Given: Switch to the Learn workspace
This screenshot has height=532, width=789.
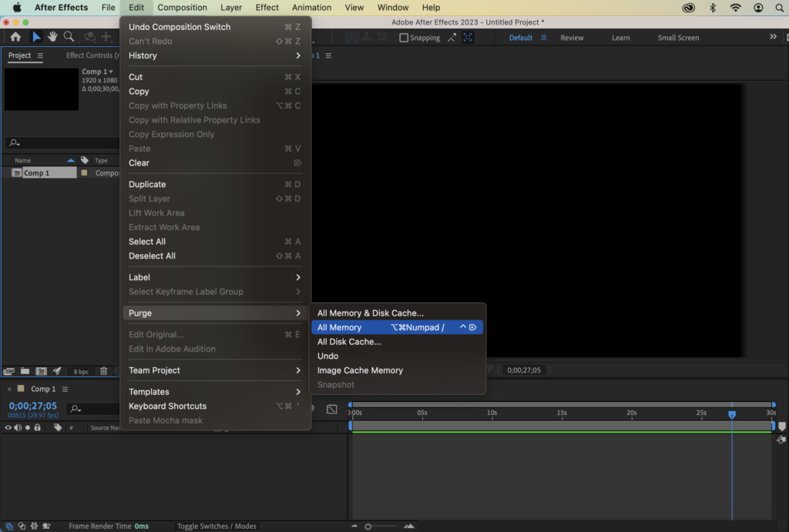Looking at the screenshot, I should [x=620, y=38].
